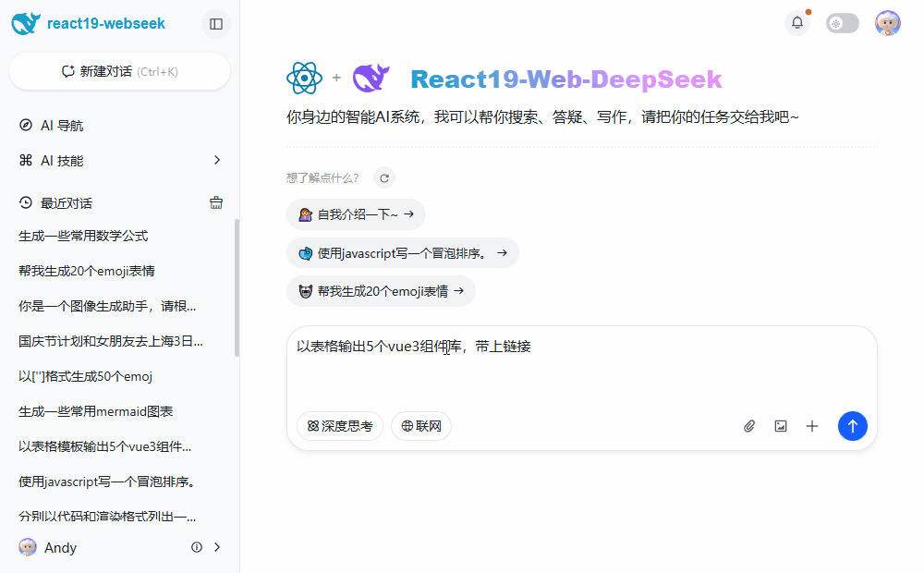Image resolution: width=924 pixels, height=573 pixels.
Task: Click the React atom logo
Action: pyautogui.click(x=304, y=78)
